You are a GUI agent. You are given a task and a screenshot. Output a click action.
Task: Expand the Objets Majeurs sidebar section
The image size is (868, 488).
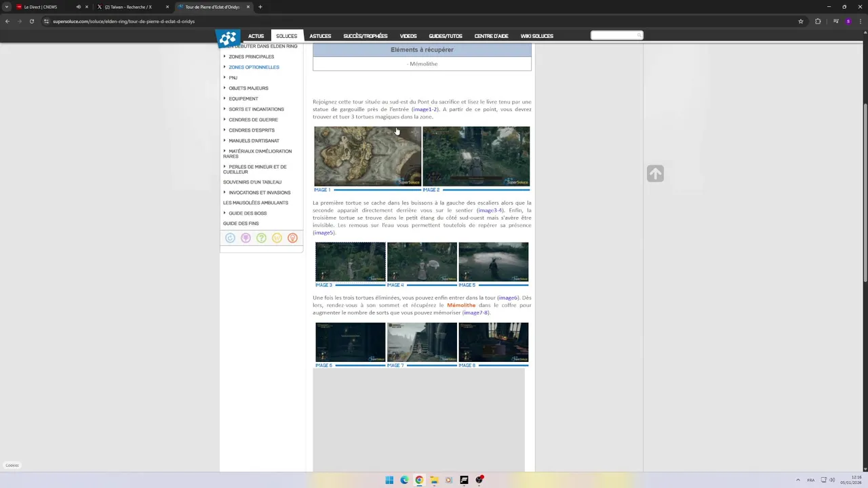coord(248,88)
